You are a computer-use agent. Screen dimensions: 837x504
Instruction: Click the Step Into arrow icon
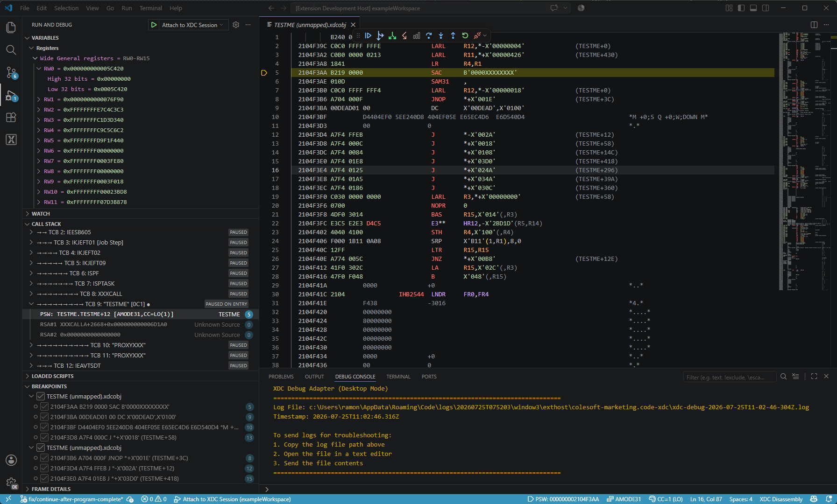click(x=441, y=35)
